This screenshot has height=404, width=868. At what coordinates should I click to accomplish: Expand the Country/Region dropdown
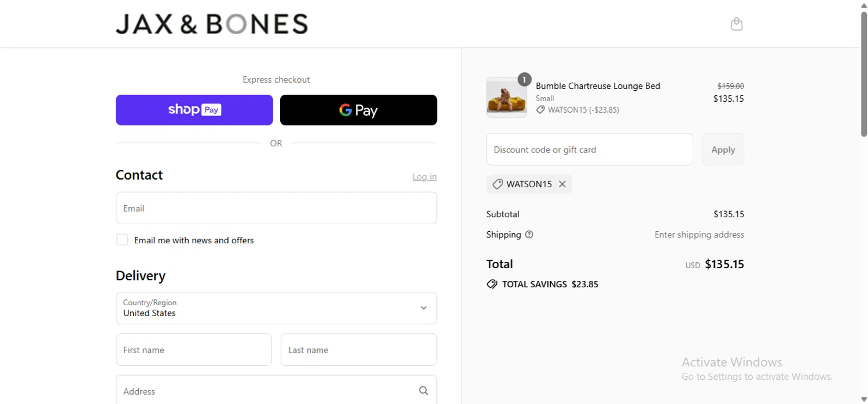276,308
